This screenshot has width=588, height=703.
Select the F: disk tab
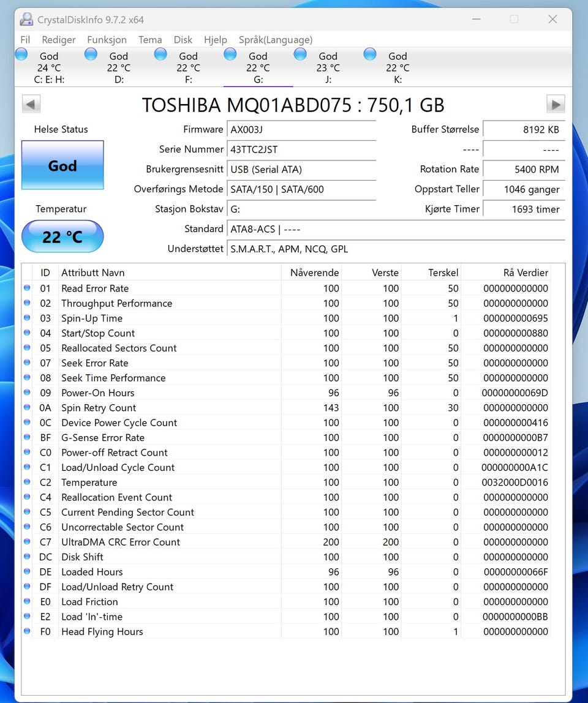pos(189,67)
